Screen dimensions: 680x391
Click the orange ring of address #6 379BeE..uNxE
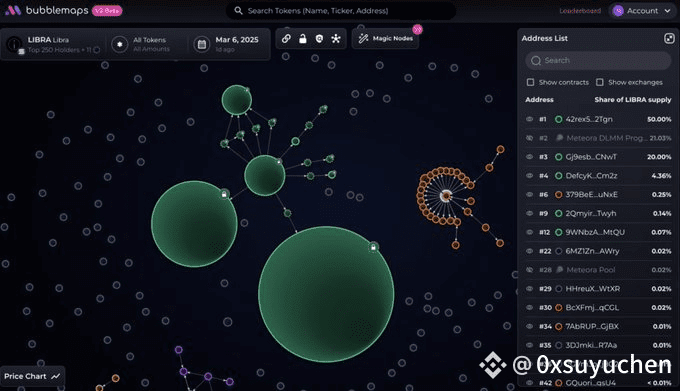coord(559,195)
